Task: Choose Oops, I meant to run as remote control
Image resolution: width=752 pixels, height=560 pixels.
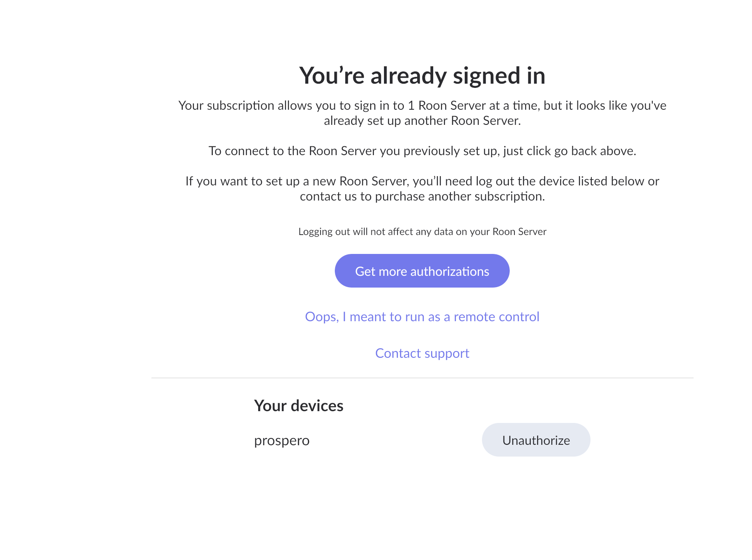Action: click(422, 317)
